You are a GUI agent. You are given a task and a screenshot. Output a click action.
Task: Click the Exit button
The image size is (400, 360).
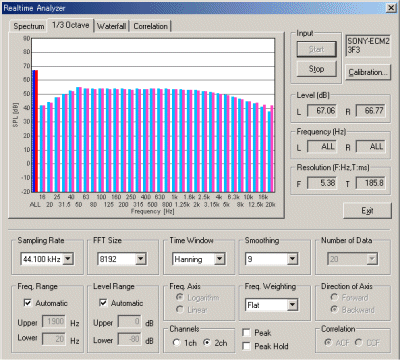(x=367, y=211)
